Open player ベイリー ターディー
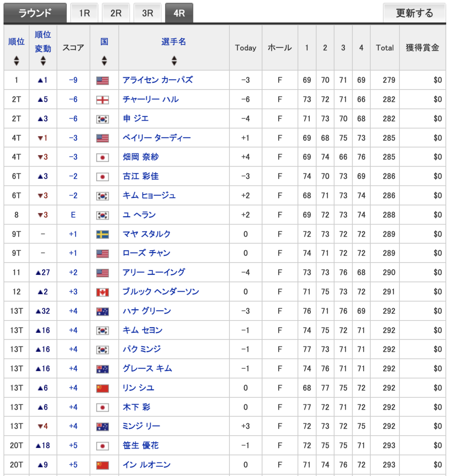 pyautogui.click(x=156, y=138)
